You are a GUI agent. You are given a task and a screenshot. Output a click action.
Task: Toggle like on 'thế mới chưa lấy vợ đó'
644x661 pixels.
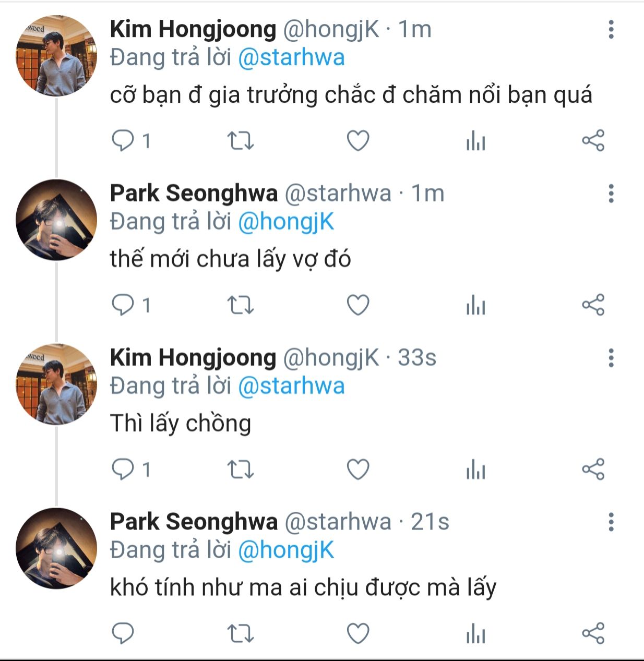358,305
